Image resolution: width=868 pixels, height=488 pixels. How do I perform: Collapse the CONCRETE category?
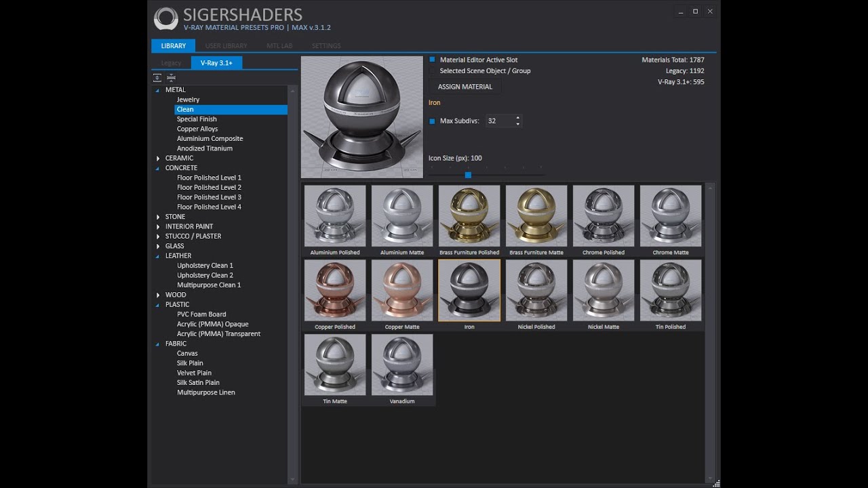click(x=157, y=167)
